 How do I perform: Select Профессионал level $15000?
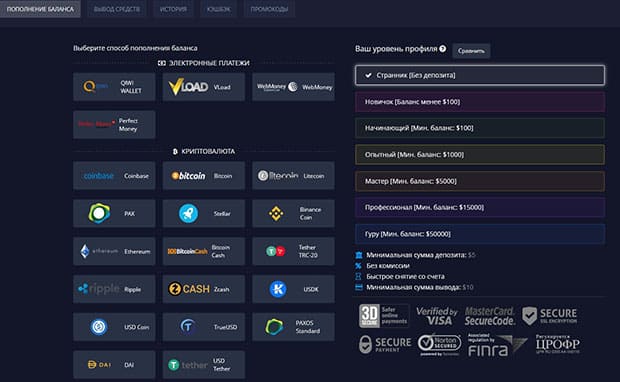480,207
